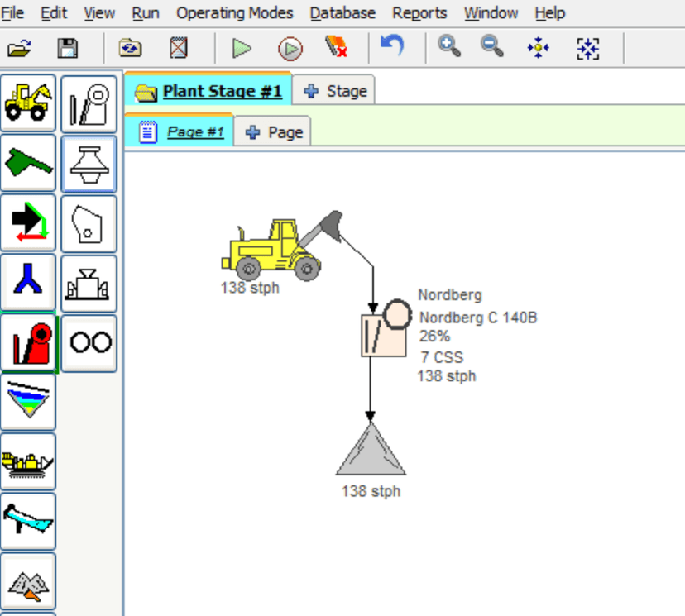685x616 pixels.
Task: Select the yellow loader feed palette icon
Action: point(28,103)
